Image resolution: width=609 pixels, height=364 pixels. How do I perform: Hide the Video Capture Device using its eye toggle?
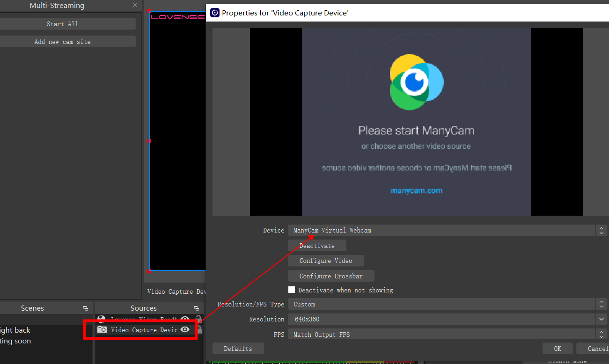point(185,329)
